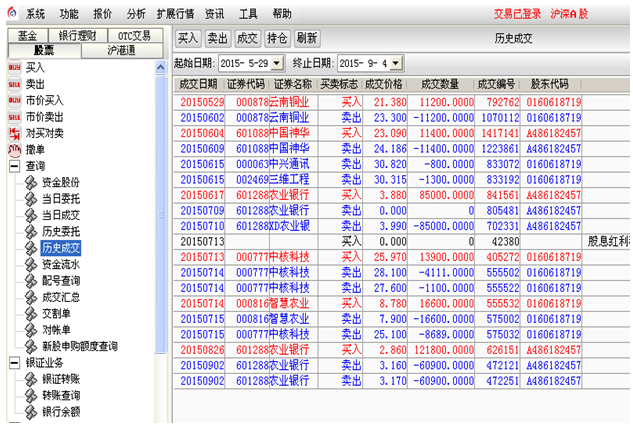The height and width of the screenshot is (425, 633).
Task: Click the icon next to 当日委托
Action: pyautogui.click(x=31, y=199)
